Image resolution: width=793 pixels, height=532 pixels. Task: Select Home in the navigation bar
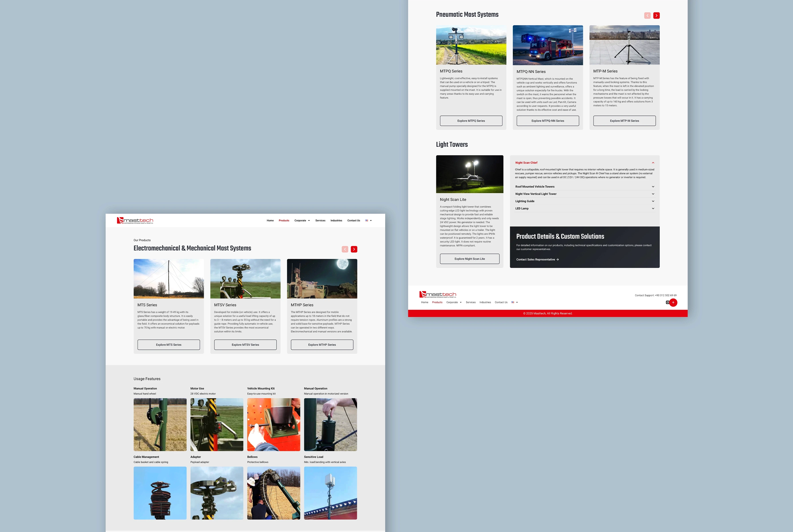[270, 220]
